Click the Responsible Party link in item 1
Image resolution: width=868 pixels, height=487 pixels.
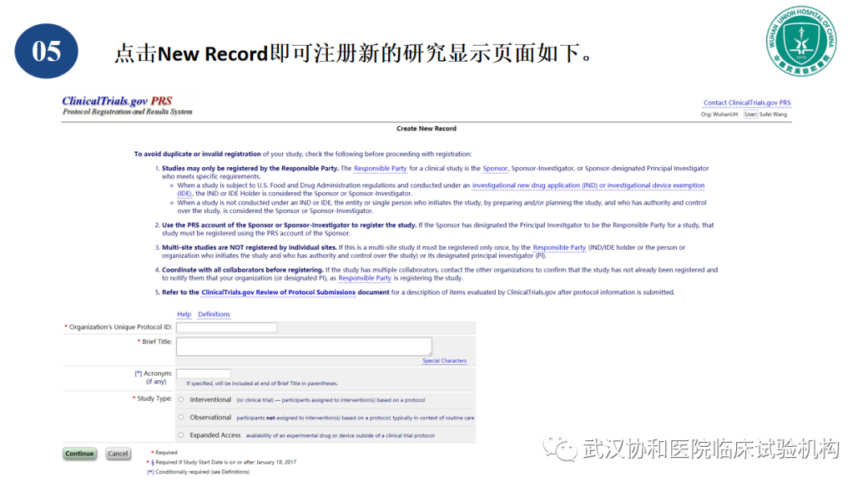pyautogui.click(x=380, y=169)
